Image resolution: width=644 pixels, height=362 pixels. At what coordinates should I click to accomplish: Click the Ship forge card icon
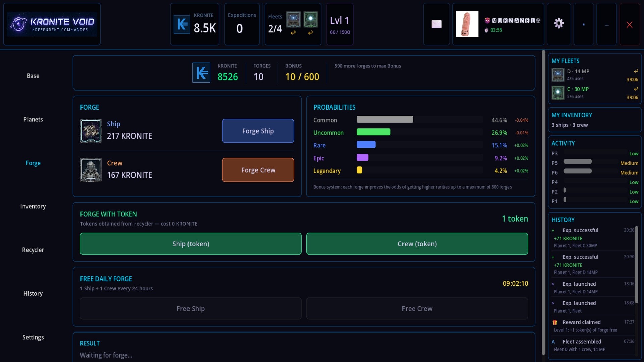pyautogui.click(x=91, y=131)
